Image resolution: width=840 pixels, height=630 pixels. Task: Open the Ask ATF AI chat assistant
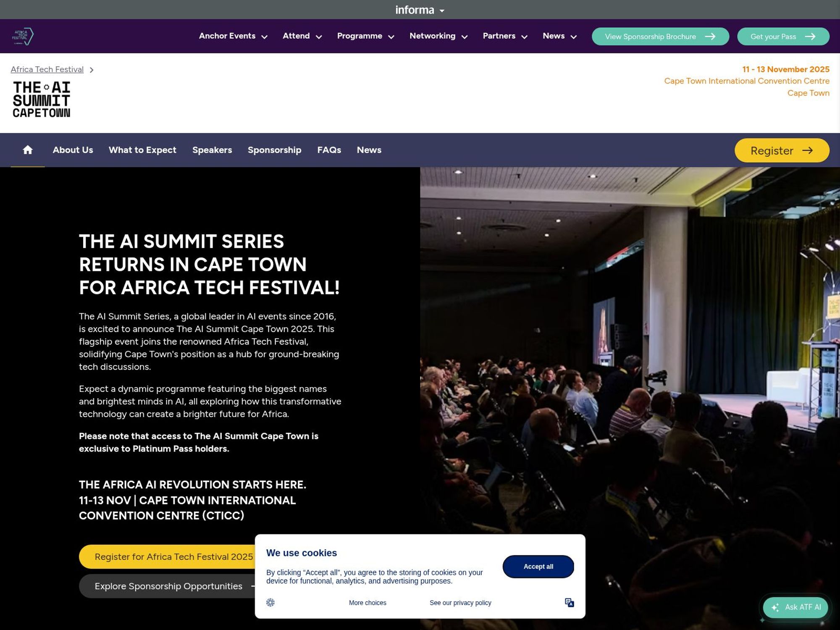click(x=795, y=607)
